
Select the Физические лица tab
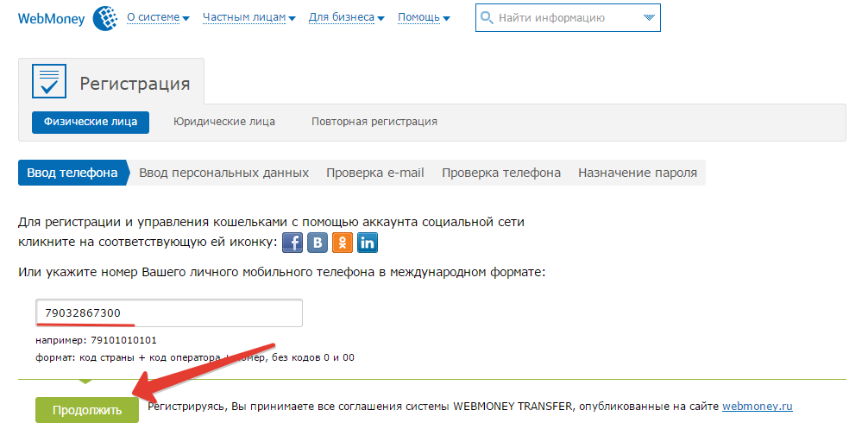click(x=91, y=122)
